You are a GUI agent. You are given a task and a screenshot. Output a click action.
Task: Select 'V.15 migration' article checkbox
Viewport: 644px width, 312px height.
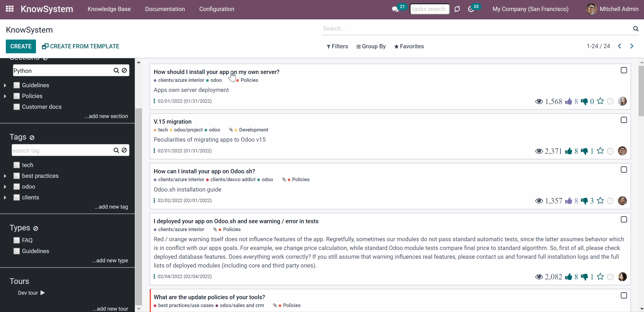[624, 120]
